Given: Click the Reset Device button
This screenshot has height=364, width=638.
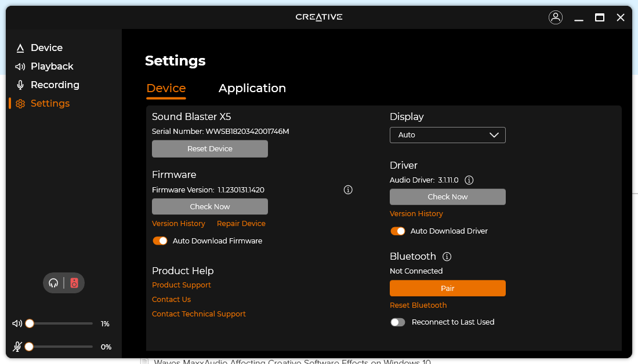Looking at the screenshot, I should tap(210, 149).
